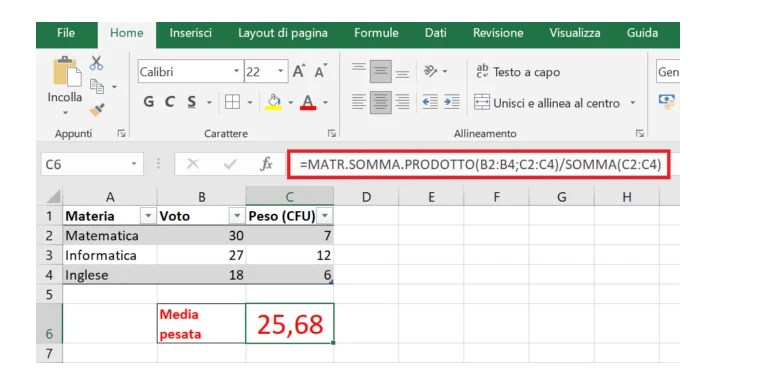Click the Format Painter brush icon
Viewport: 761px width, 377px height.
97,110
